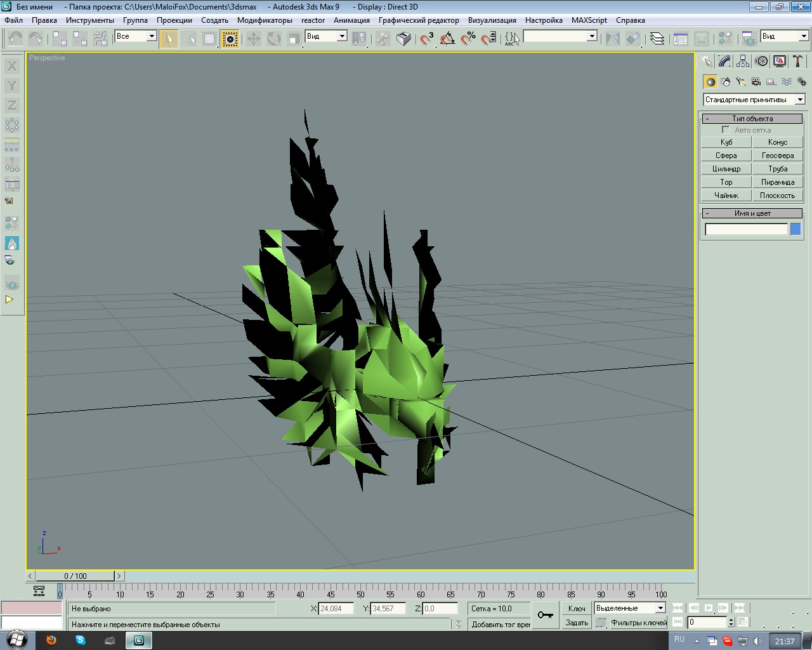Click the object name input field
The width and height of the screenshot is (812, 650).
[746, 229]
